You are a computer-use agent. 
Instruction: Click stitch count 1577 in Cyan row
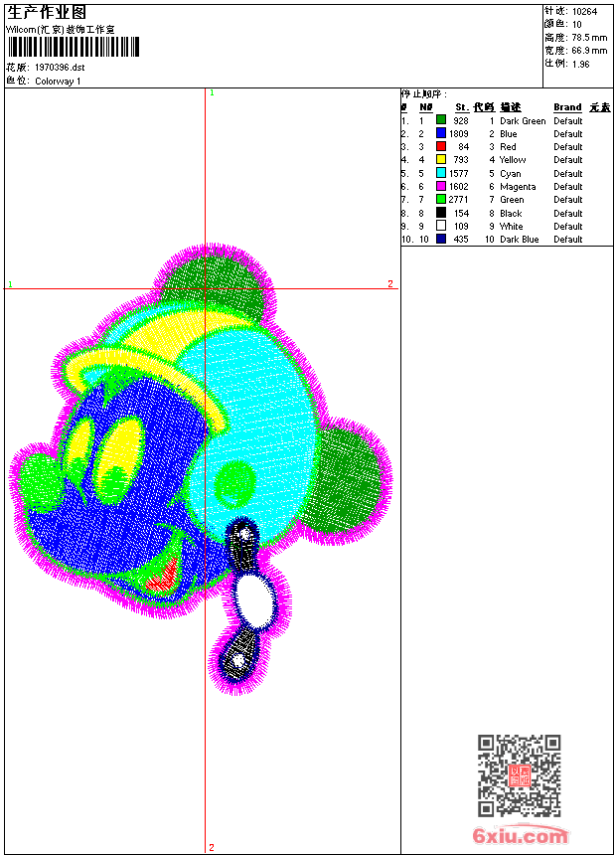coord(458,173)
